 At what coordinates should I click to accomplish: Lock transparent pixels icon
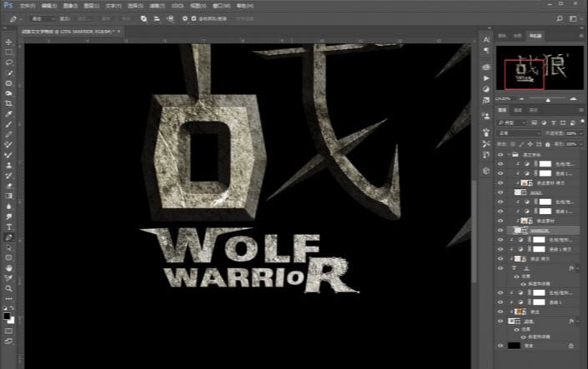(513, 144)
